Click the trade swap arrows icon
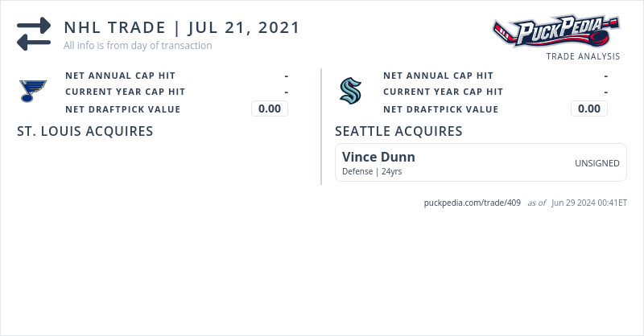This screenshot has height=336, width=644. tap(33, 35)
